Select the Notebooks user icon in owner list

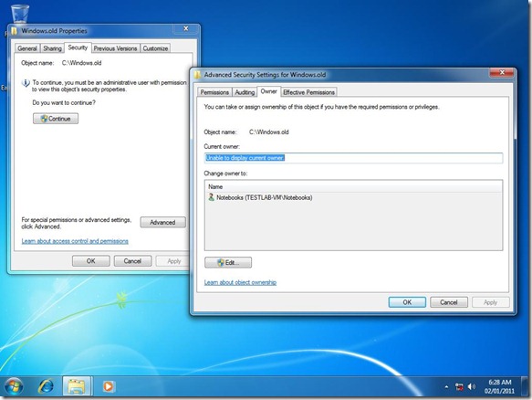coord(211,197)
